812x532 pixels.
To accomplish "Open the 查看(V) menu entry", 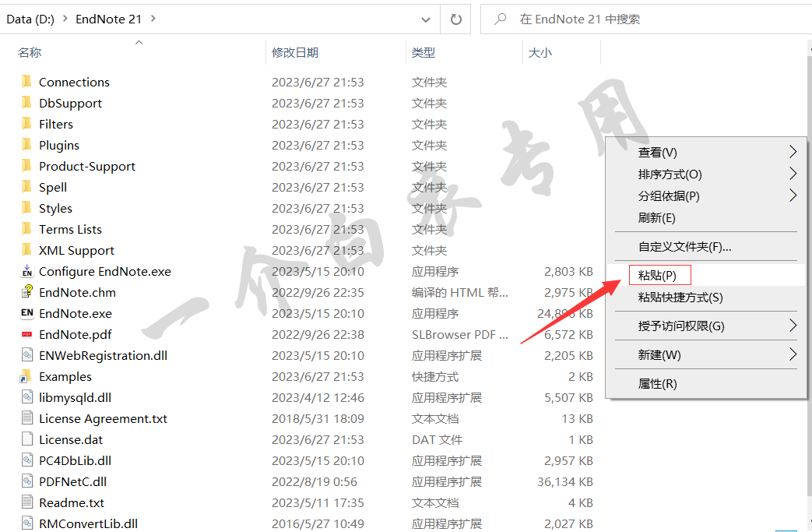I will point(706,153).
